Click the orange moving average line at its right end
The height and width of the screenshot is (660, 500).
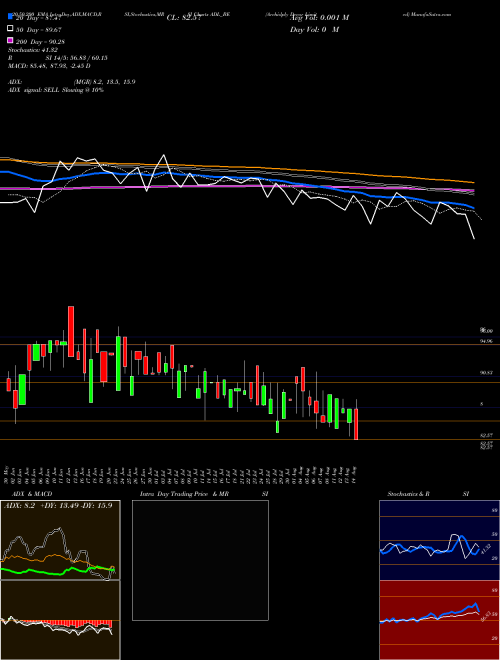473,183
